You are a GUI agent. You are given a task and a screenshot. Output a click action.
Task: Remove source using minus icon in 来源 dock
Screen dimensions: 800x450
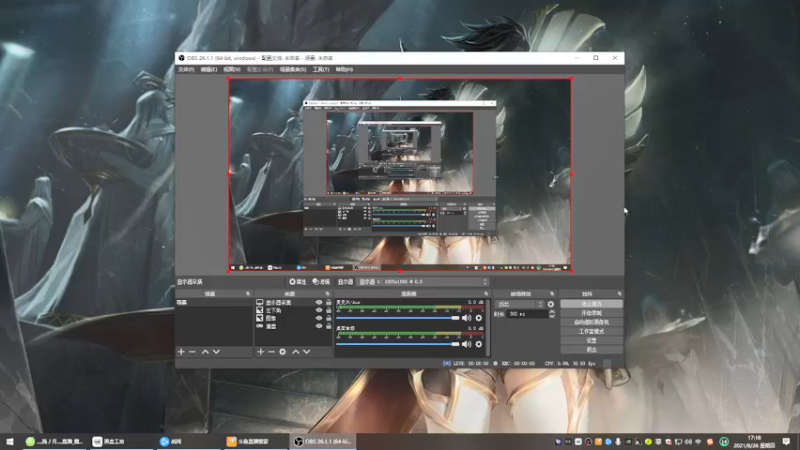(271, 352)
